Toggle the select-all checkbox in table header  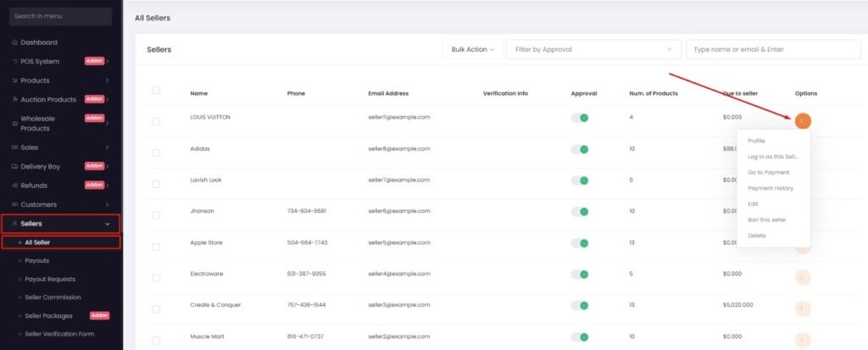tap(156, 91)
